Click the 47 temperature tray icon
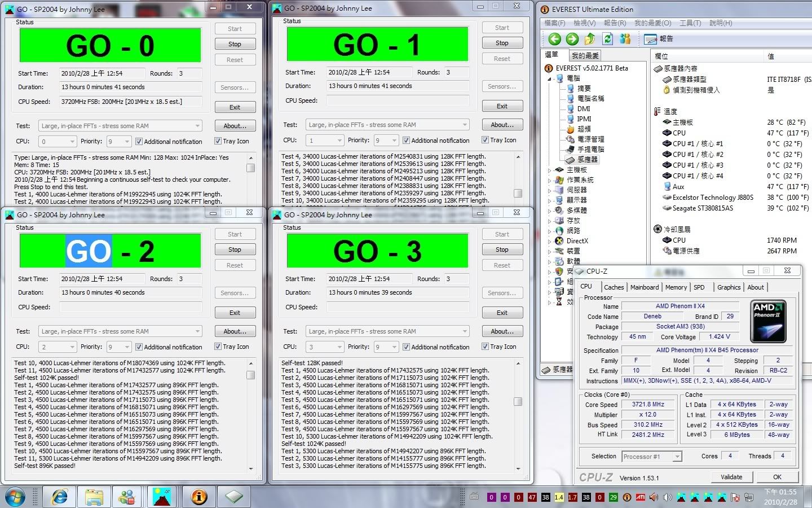Viewport: 812px width, 508px height. (532, 497)
